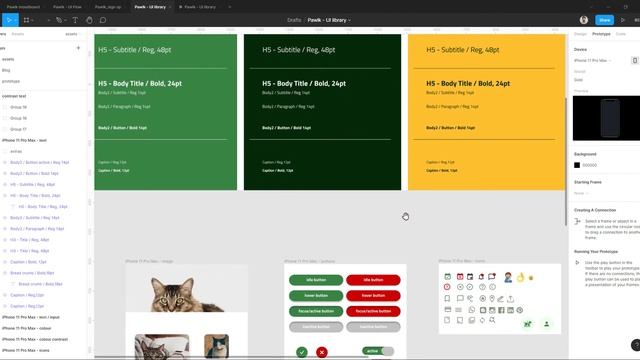The height and width of the screenshot is (360, 640).
Task: Open the device model color dropdown
Action: pyautogui.click(x=579, y=80)
